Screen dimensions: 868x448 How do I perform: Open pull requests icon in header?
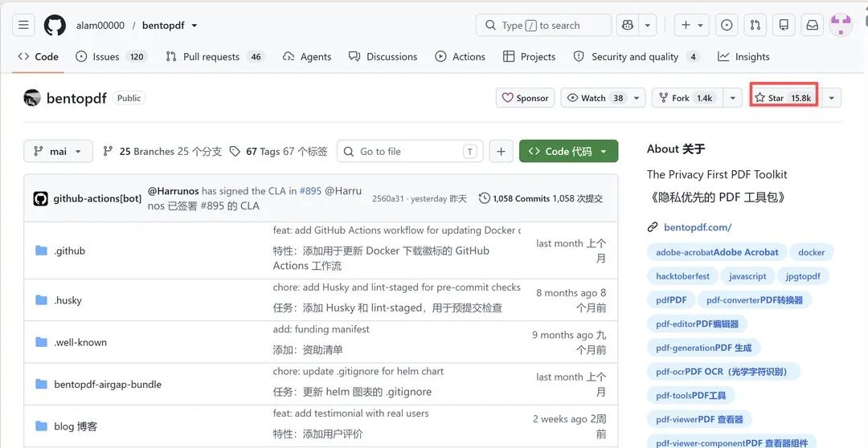[x=755, y=26]
